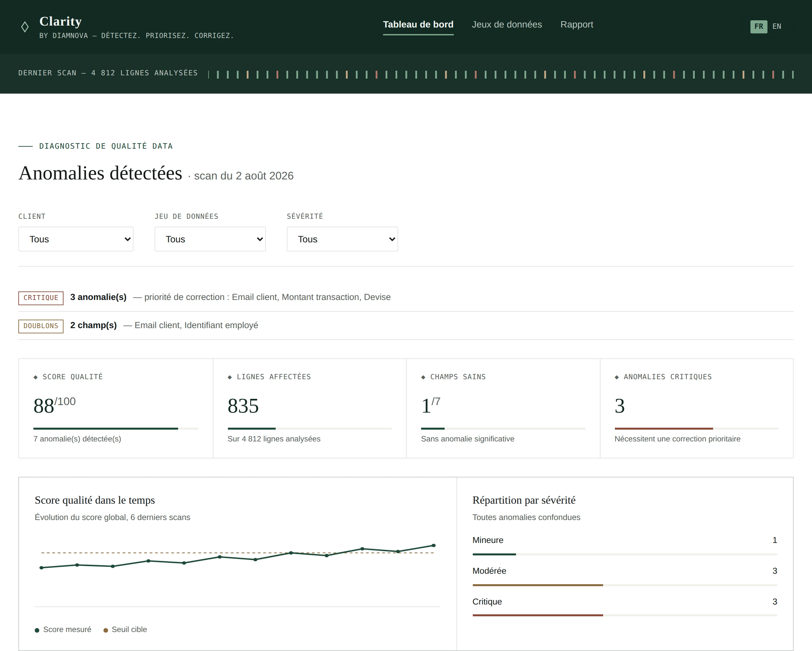The width and height of the screenshot is (812, 651).
Task: Open the Client filter dropdown
Action: pos(76,239)
